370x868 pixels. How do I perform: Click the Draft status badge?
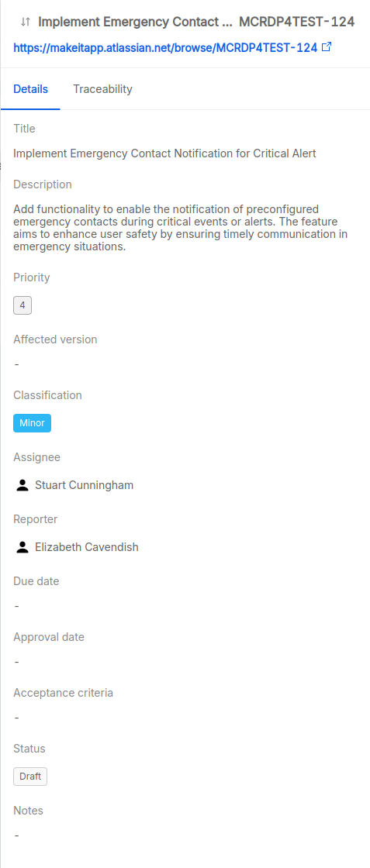tap(30, 776)
